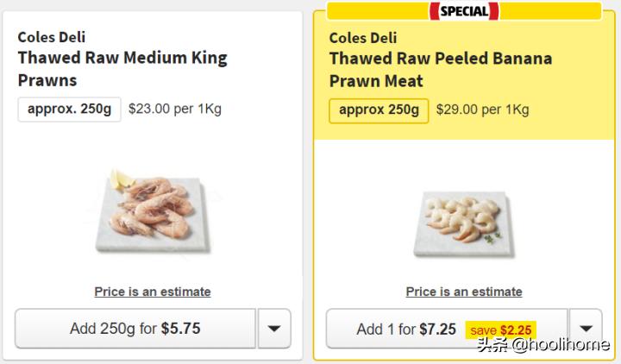The width and height of the screenshot is (621, 364).
Task: Click the 'save $2.25' discount label
Action: tap(501, 329)
